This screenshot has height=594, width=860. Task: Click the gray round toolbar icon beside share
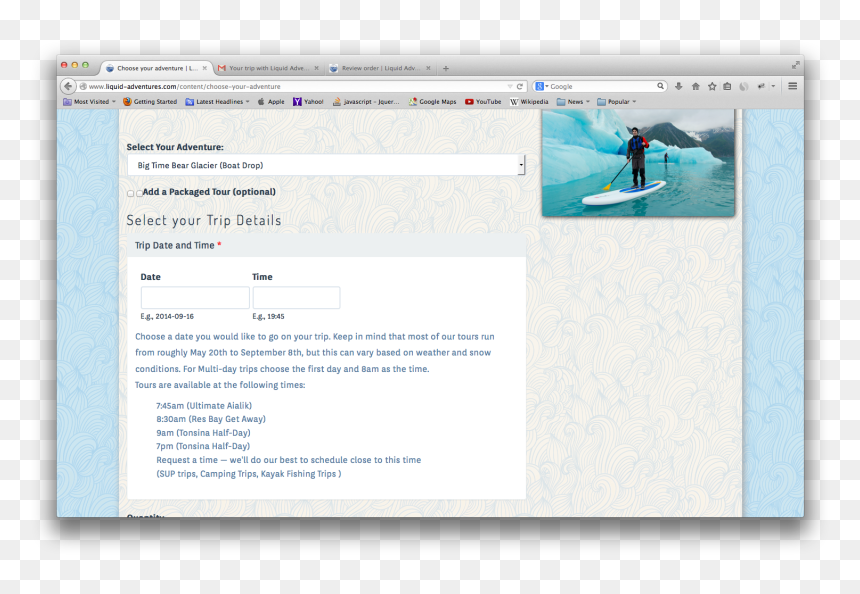[x=744, y=86]
